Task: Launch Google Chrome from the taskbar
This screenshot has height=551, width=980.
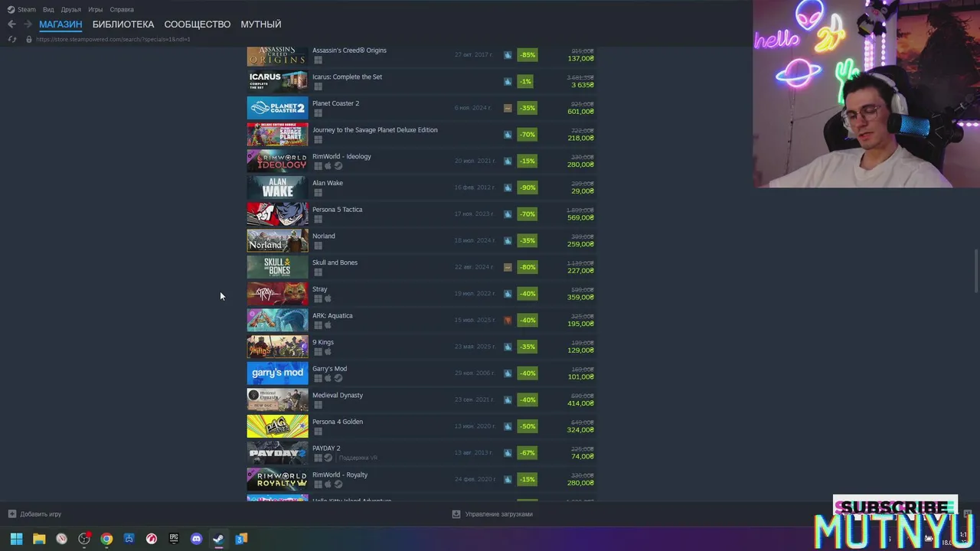Action: 106,539
